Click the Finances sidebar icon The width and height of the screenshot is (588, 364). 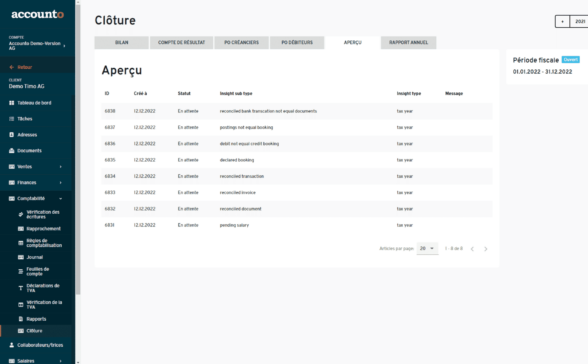click(x=12, y=183)
